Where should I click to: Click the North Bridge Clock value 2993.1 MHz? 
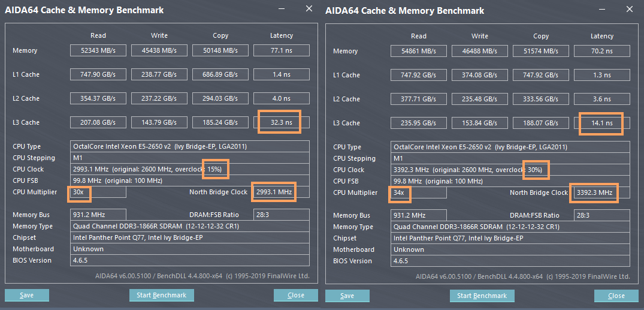(274, 192)
